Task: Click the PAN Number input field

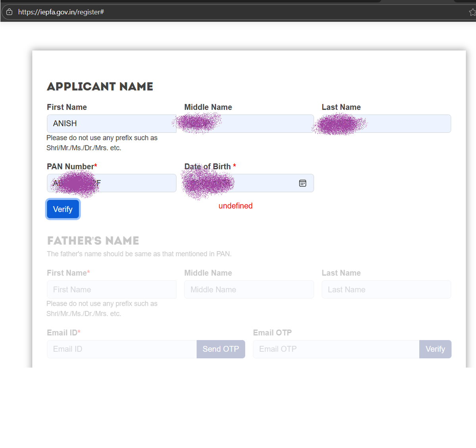Action: pos(111,183)
